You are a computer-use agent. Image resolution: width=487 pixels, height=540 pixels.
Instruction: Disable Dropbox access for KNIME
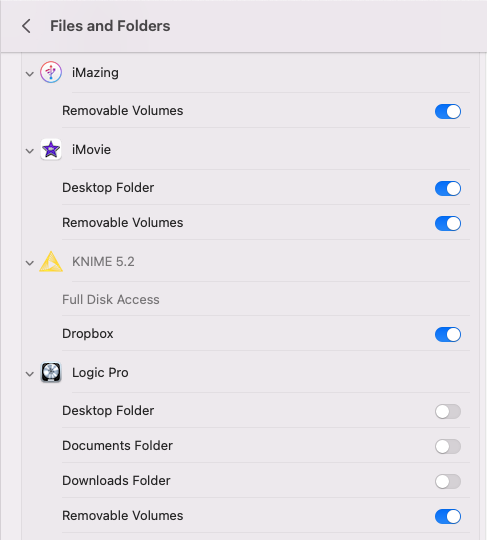[448, 334]
